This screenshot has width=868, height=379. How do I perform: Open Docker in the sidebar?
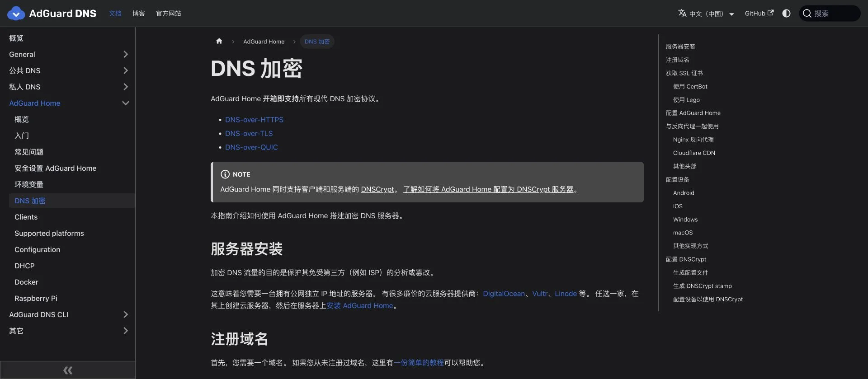click(x=26, y=282)
